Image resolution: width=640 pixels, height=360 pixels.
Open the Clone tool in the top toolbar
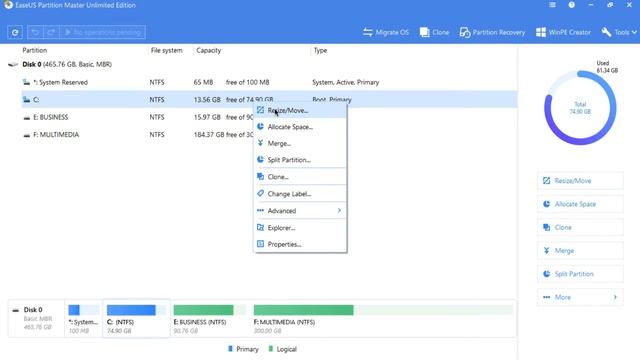click(x=434, y=32)
